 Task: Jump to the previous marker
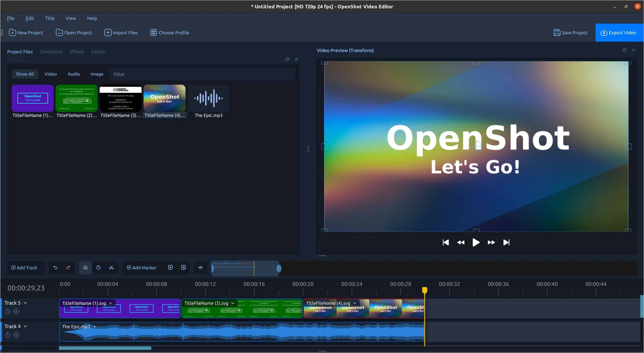click(170, 268)
